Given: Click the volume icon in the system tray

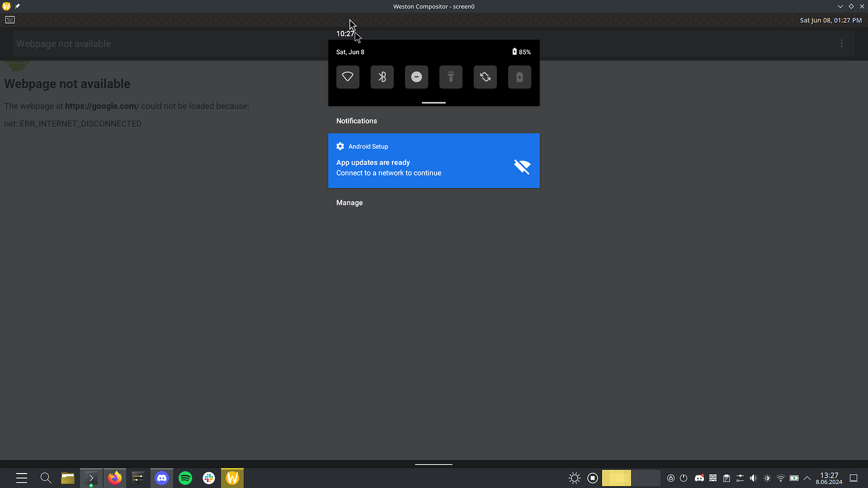Looking at the screenshot, I should pos(753,478).
